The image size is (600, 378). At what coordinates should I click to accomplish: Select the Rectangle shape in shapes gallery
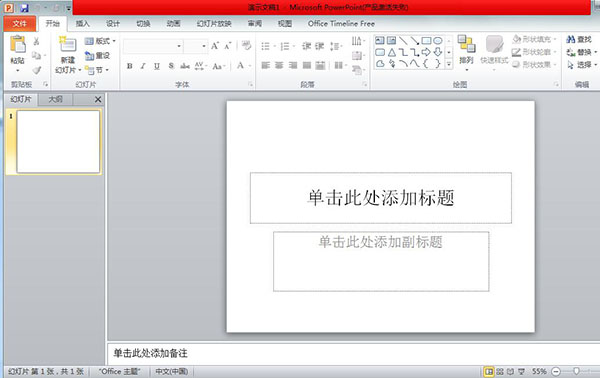pyautogui.click(x=426, y=40)
